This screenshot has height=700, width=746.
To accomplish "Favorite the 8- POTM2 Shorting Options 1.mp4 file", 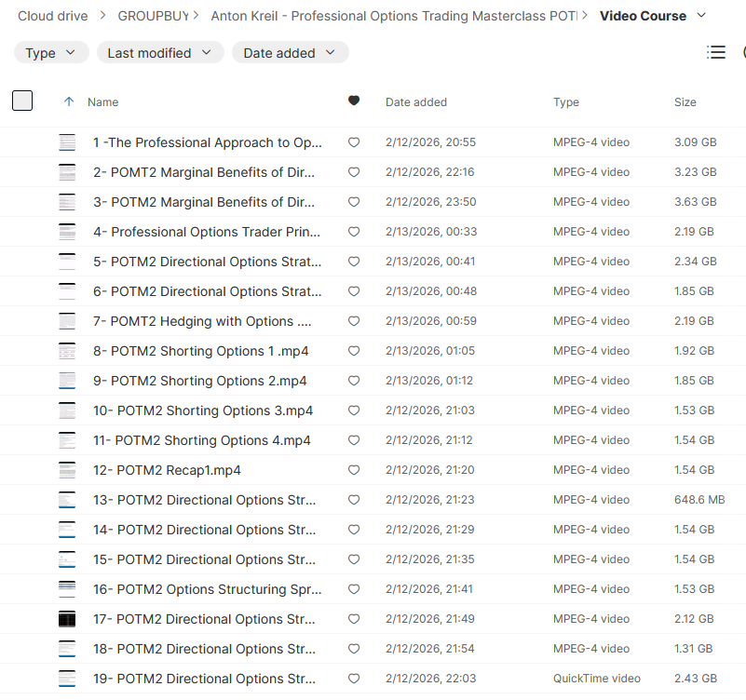I will pos(354,351).
